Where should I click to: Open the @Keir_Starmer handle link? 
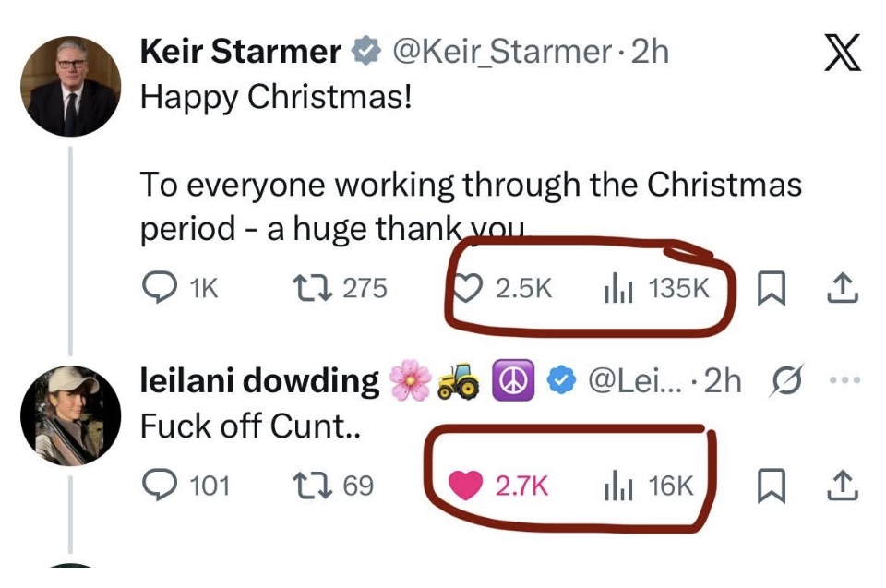(502, 52)
